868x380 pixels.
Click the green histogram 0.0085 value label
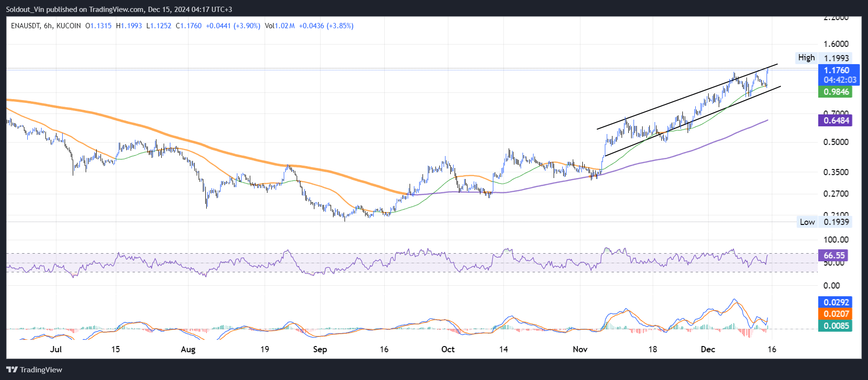[836, 326]
